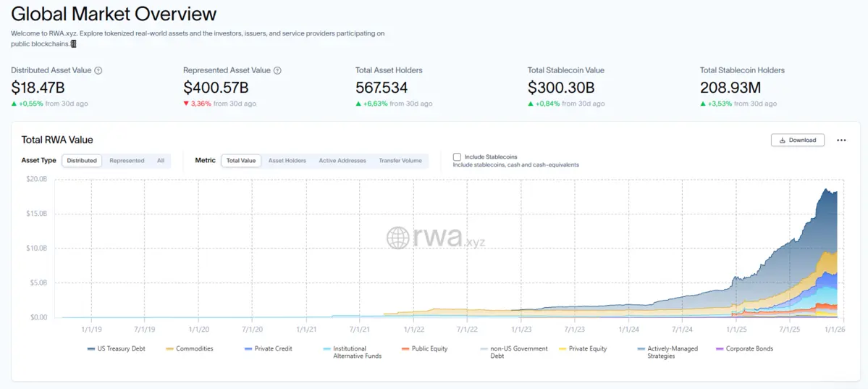The image size is (868, 389).
Task: Switch metric to Transfer Volume
Action: [400, 161]
